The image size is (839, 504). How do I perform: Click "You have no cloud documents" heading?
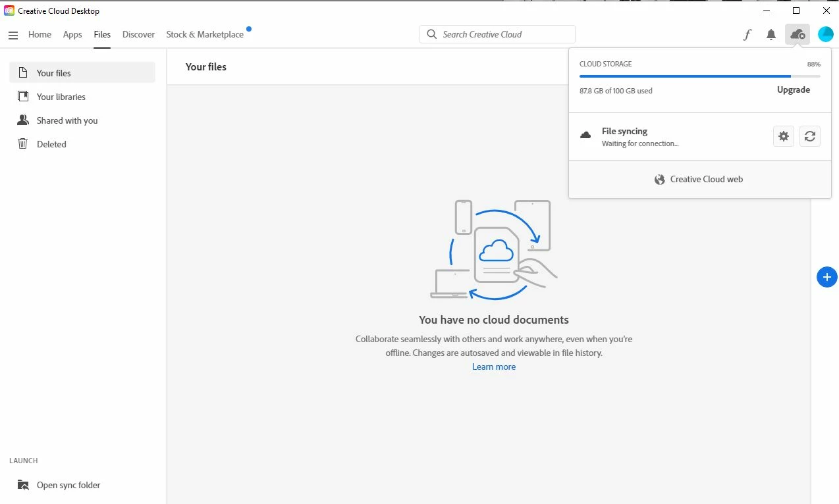pyautogui.click(x=494, y=320)
